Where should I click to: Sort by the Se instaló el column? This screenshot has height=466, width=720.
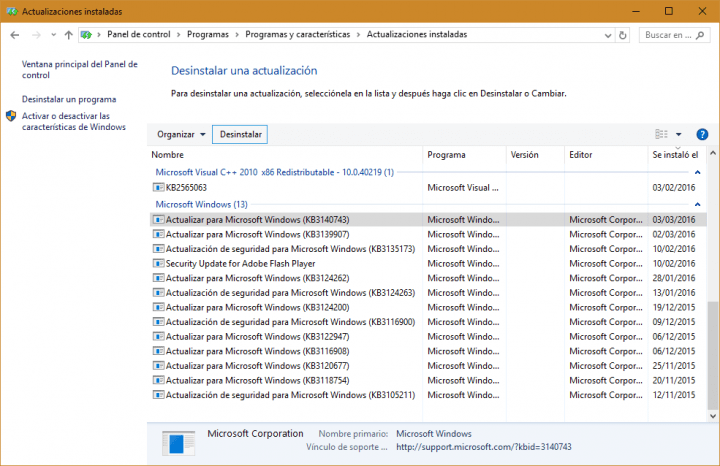(677, 155)
